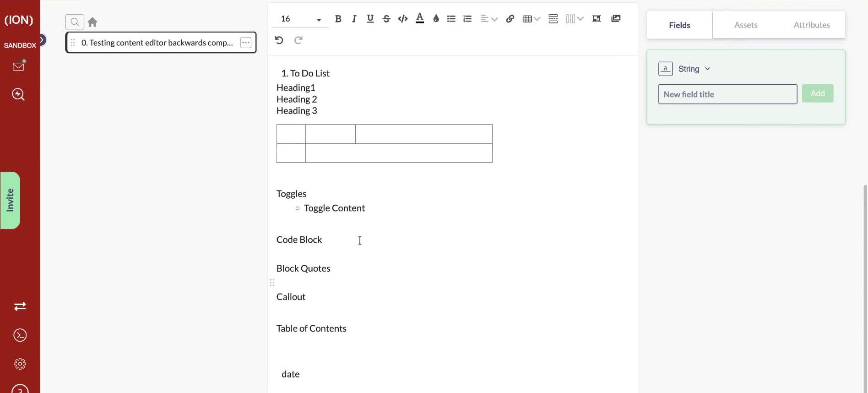Viewport: 868px width, 393px height.
Task: Click the To Do List item
Action: [305, 73]
